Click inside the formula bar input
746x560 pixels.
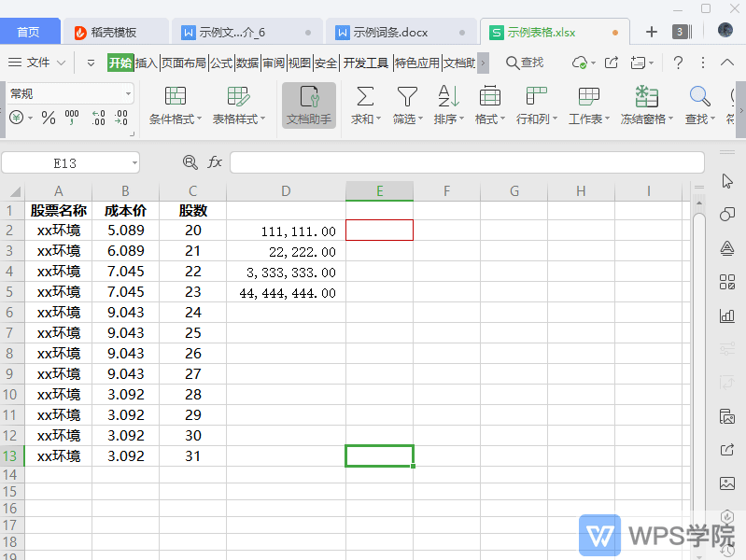467,162
